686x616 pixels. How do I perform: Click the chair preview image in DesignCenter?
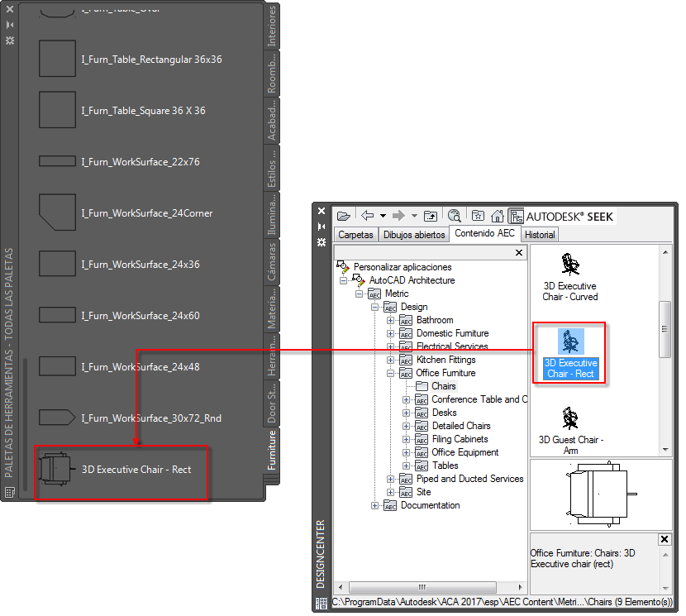pyautogui.click(x=600, y=494)
